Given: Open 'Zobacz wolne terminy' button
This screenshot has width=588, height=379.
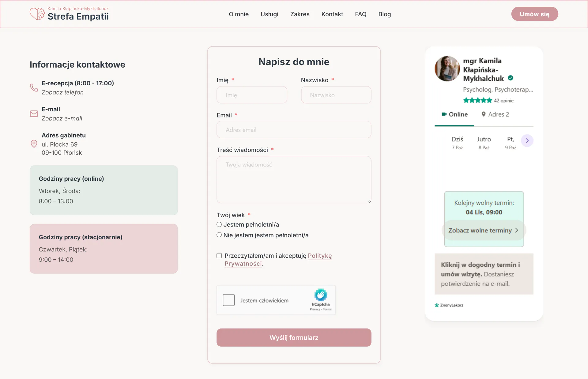Looking at the screenshot, I should 484,230.
